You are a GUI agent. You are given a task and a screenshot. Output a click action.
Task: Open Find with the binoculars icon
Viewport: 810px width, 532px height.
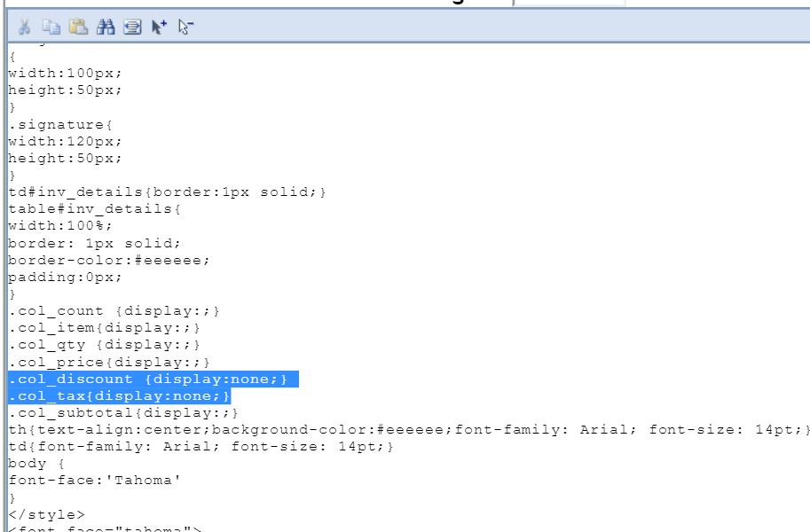pyautogui.click(x=106, y=27)
